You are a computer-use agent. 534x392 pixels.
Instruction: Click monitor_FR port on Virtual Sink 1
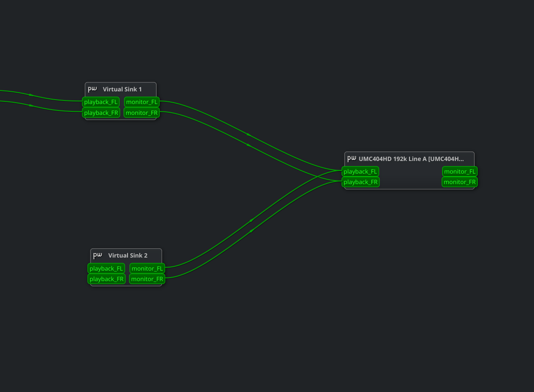point(142,113)
